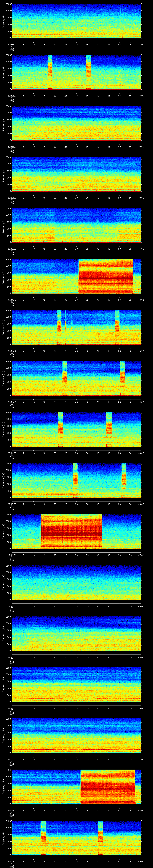
Task: Click the large red broadband block in the 22:41 spectrogram
Action: [106, 276]
